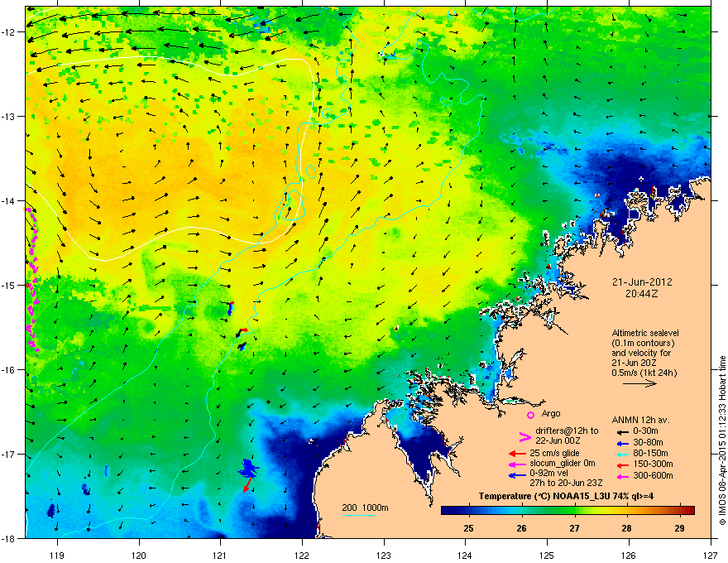The height and width of the screenshot is (563, 728).
Task: Click the color bar tick label 26
Action: pos(521,528)
